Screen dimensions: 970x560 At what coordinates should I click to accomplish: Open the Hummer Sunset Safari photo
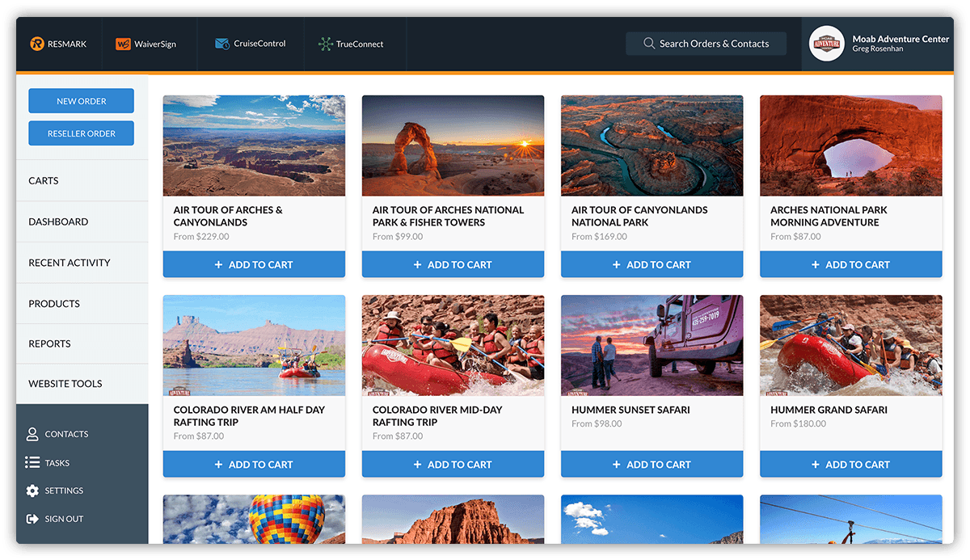[652, 345]
